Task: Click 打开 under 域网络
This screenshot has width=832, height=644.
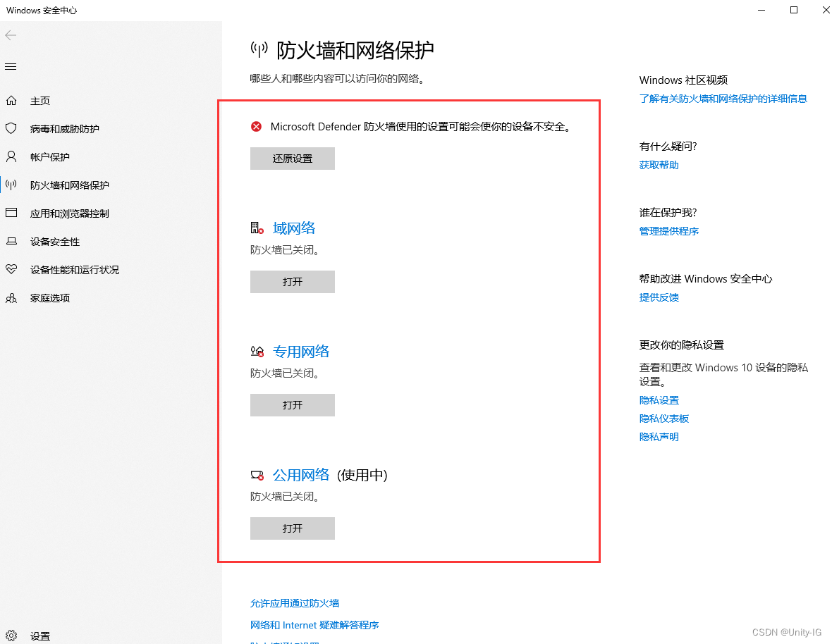Action: pos(293,281)
